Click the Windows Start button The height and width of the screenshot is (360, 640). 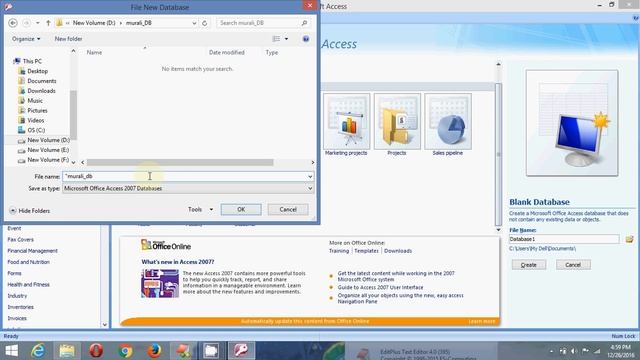[x=11, y=351]
